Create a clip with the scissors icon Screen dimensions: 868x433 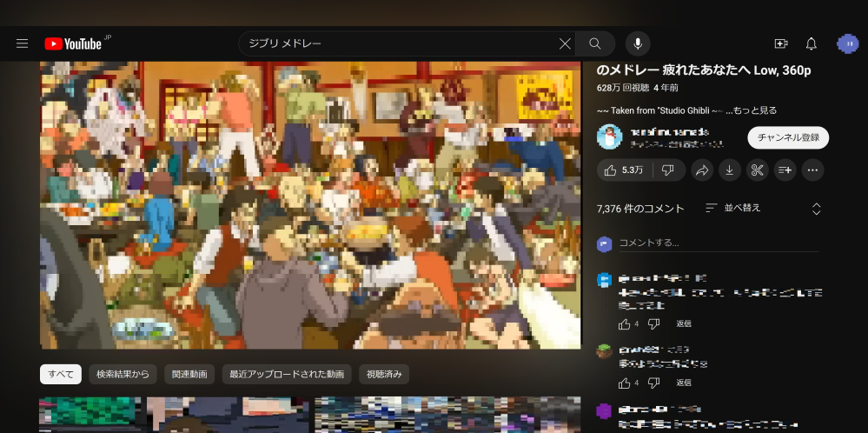point(758,170)
